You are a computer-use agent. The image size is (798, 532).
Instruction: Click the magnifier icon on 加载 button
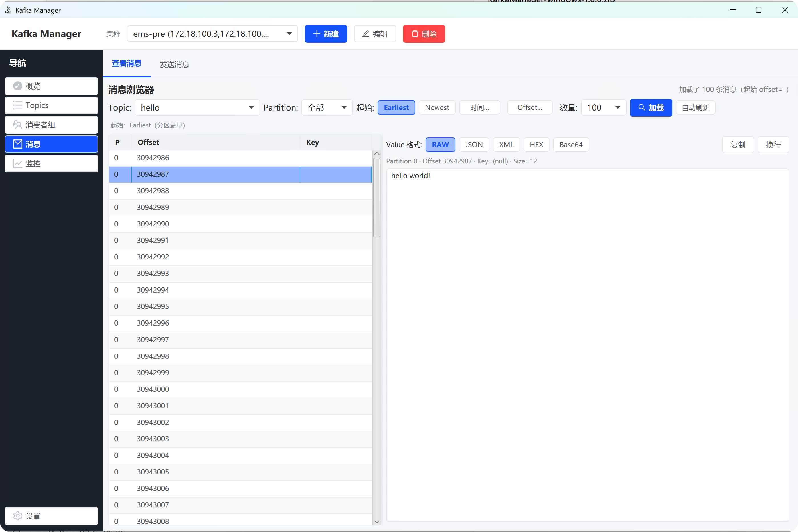pyautogui.click(x=641, y=107)
